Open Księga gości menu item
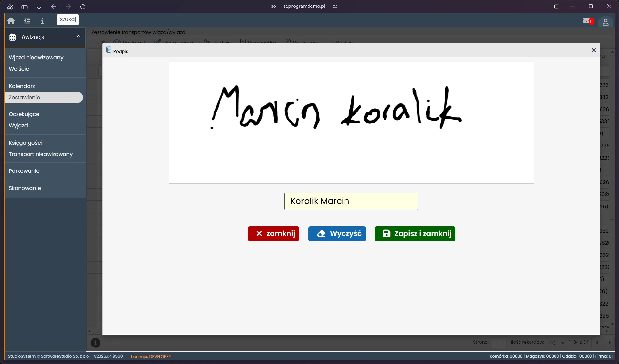Screen dimensions: 619x364 [x=25, y=143]
